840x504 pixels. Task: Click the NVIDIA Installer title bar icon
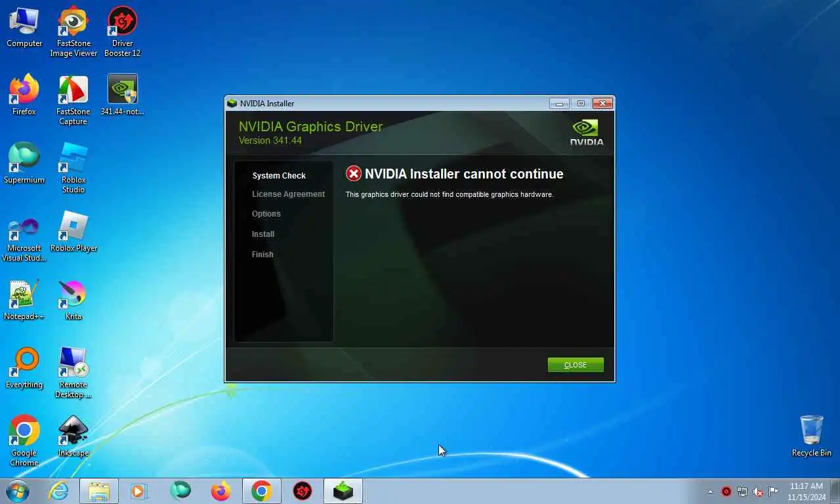point(232,103)
